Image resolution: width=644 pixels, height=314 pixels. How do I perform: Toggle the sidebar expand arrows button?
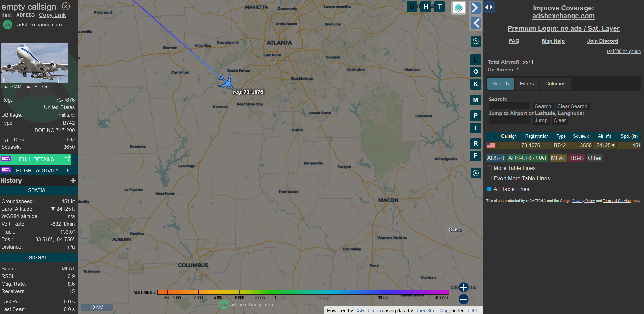point(489,7)
